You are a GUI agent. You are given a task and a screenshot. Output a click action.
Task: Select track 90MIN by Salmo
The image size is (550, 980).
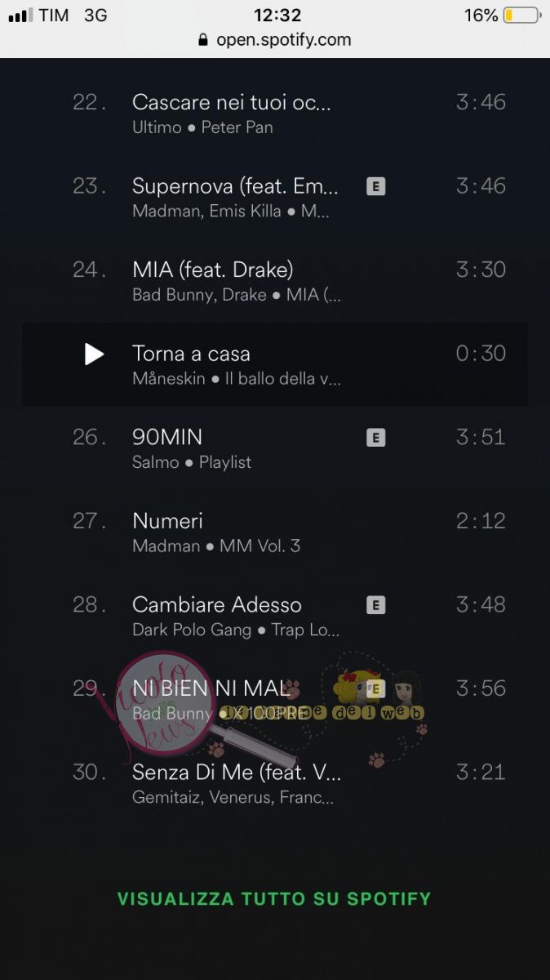click(275, 448)
